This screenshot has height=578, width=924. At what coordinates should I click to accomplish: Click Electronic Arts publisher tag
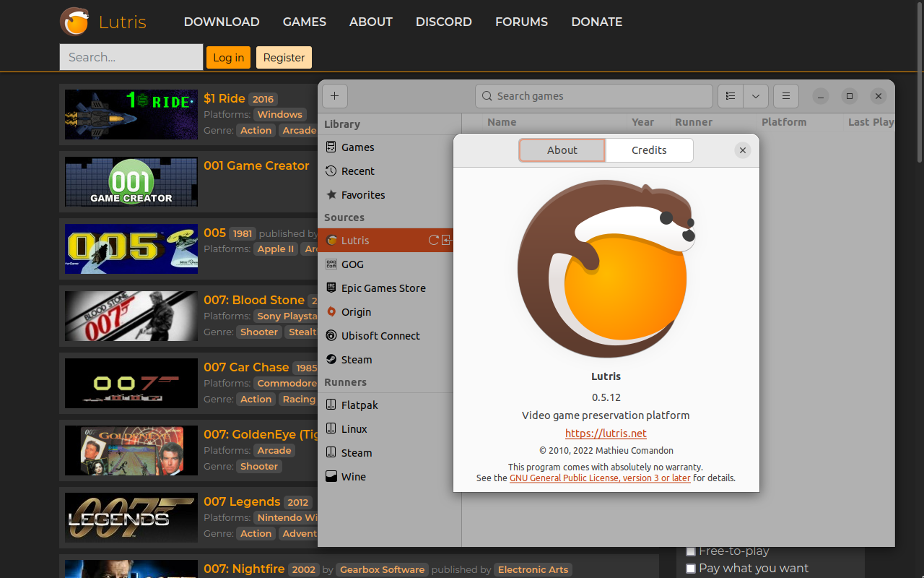(x=533, y=569)
